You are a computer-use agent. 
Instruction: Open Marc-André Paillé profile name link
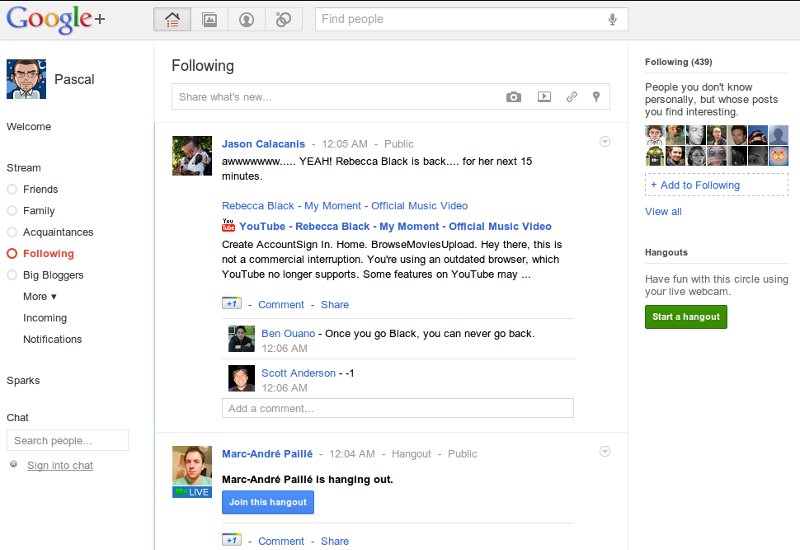[x=267, y=454]
